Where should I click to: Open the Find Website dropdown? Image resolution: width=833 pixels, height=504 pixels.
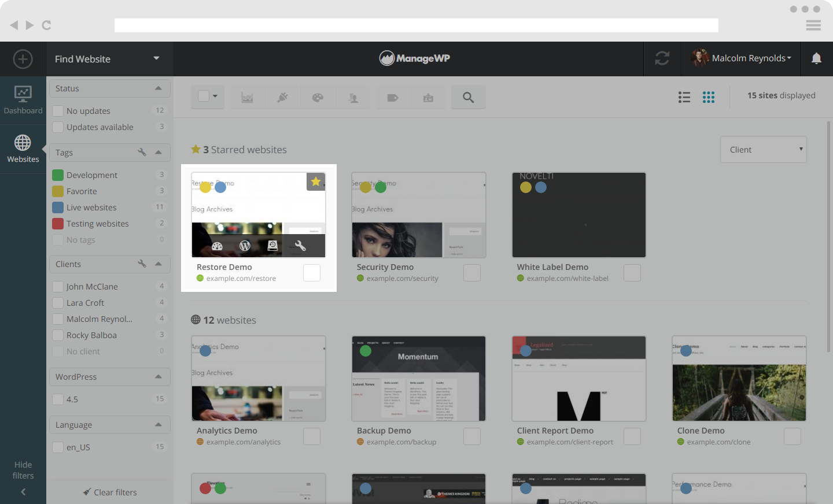coord(109,59)
